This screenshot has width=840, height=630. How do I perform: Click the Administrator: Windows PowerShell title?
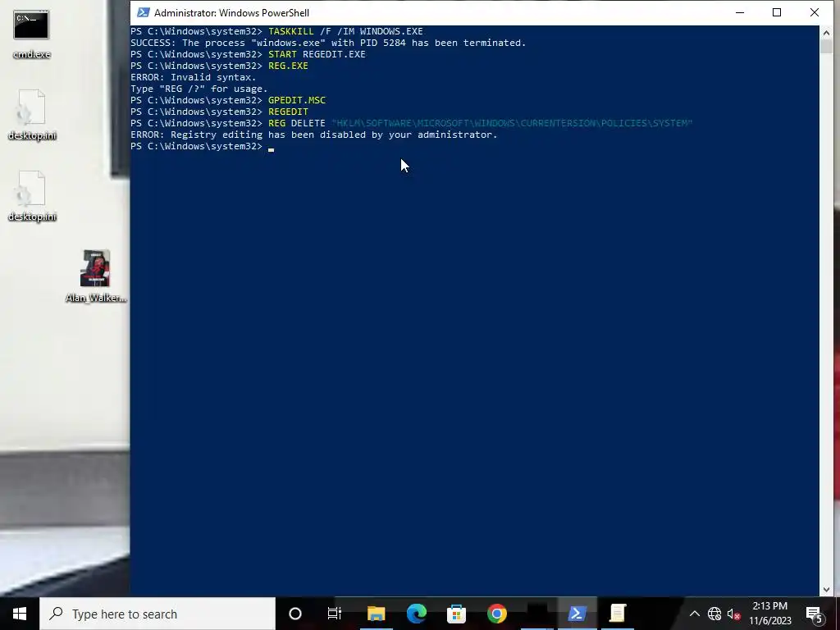(x=231, y=13)
